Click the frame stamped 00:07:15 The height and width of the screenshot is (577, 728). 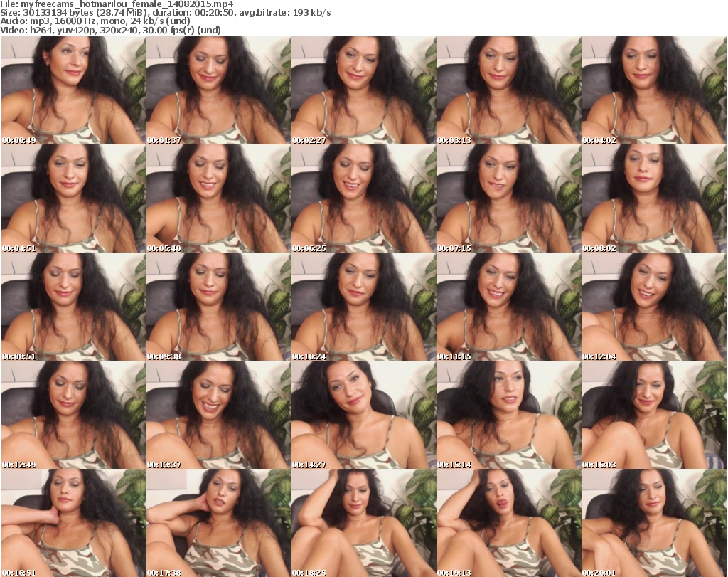pos(508,198)
